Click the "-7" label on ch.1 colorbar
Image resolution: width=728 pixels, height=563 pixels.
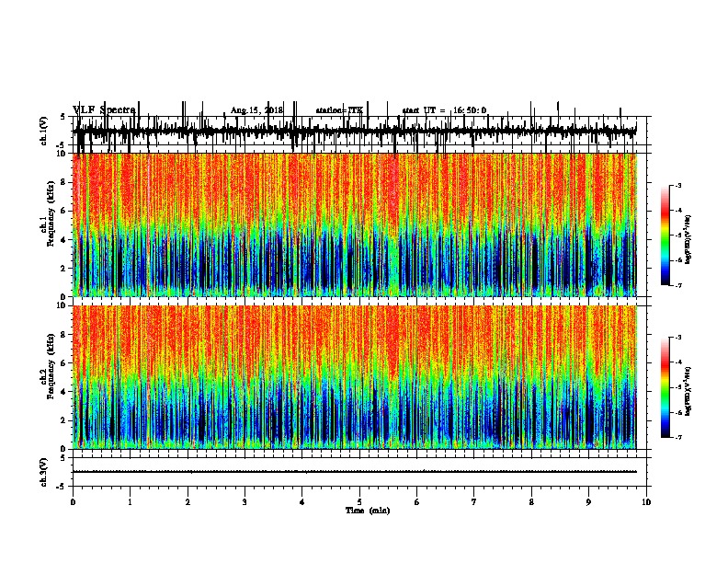[x=677, y=285]
